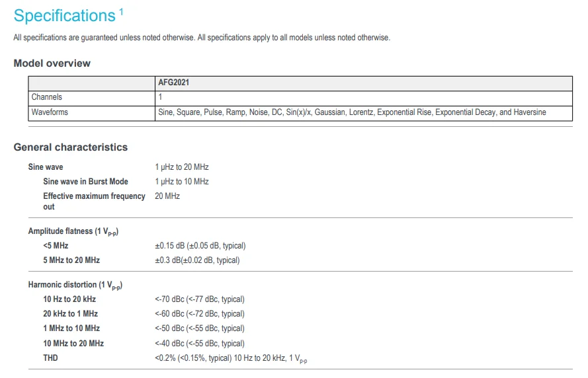Screen dimensions: 588x378
Task: Click the THD value '<0.2% (<0.15%, typical)'
Action: pyautogui.click(x=194, y=358)
